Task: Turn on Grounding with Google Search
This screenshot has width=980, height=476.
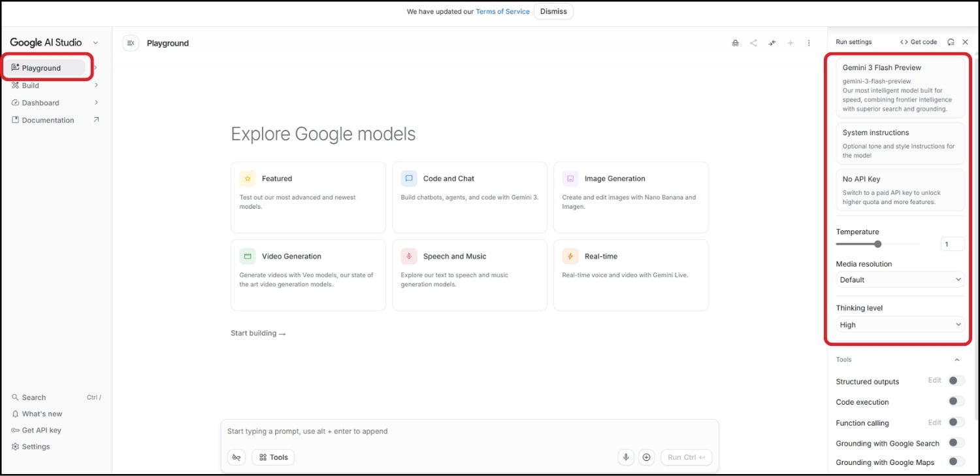Action: point(954,443)
